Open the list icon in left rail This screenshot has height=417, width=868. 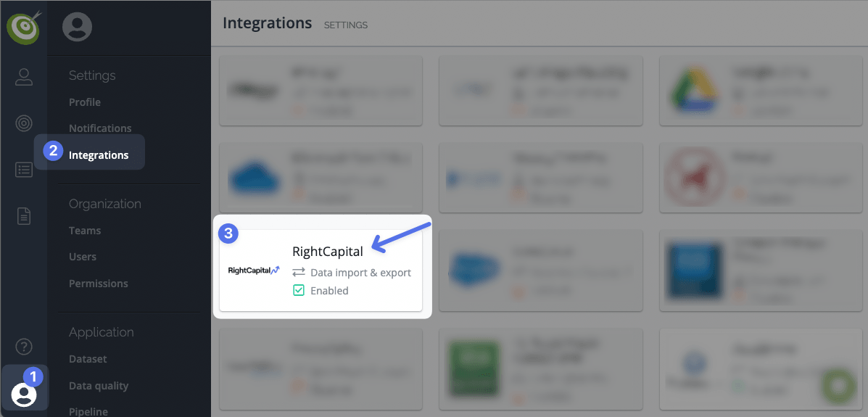click(24, 170)
